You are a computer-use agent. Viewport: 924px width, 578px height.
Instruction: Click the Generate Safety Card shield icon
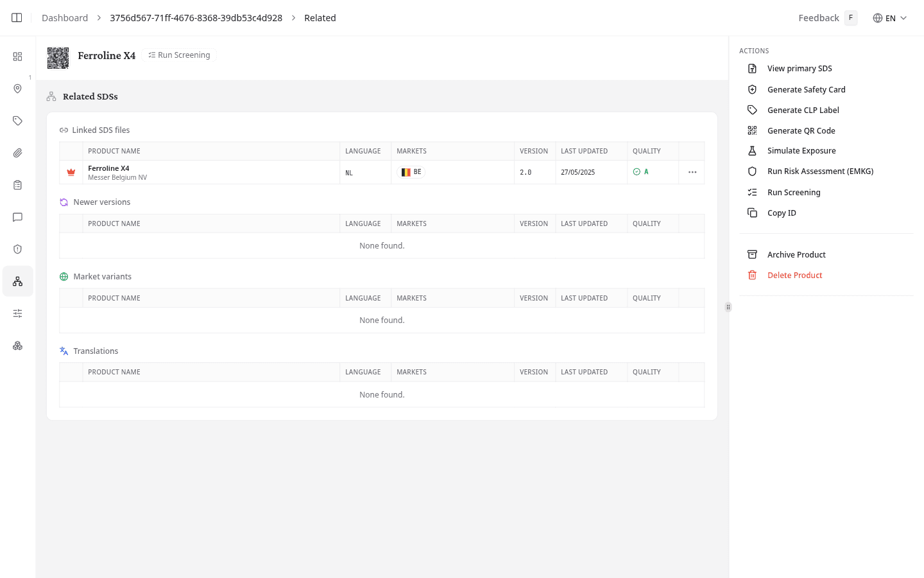pos(752,90)
